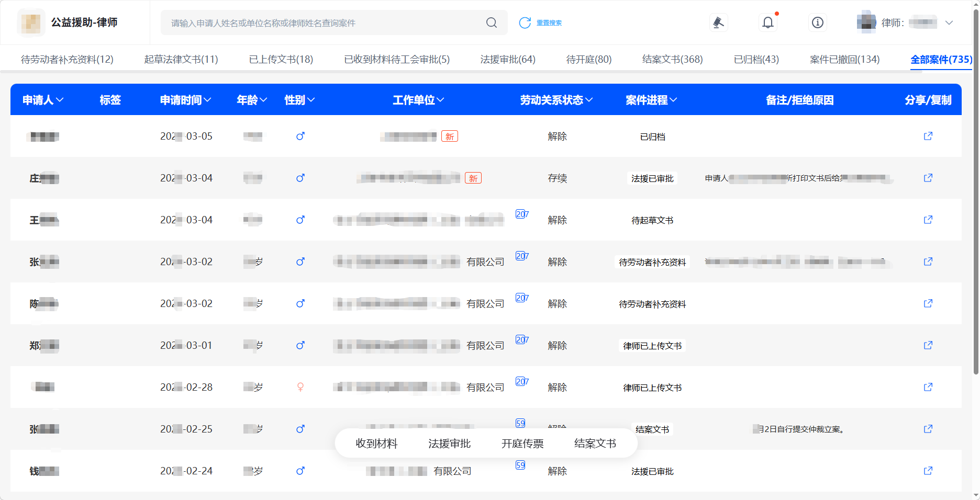Click the info circle icon
Screen dimensions: 980x500
click(817, 22)
